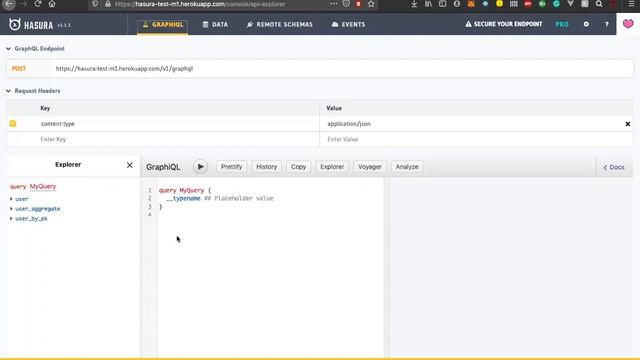Open the GraphiQL tab

click(x=162, y=24)
